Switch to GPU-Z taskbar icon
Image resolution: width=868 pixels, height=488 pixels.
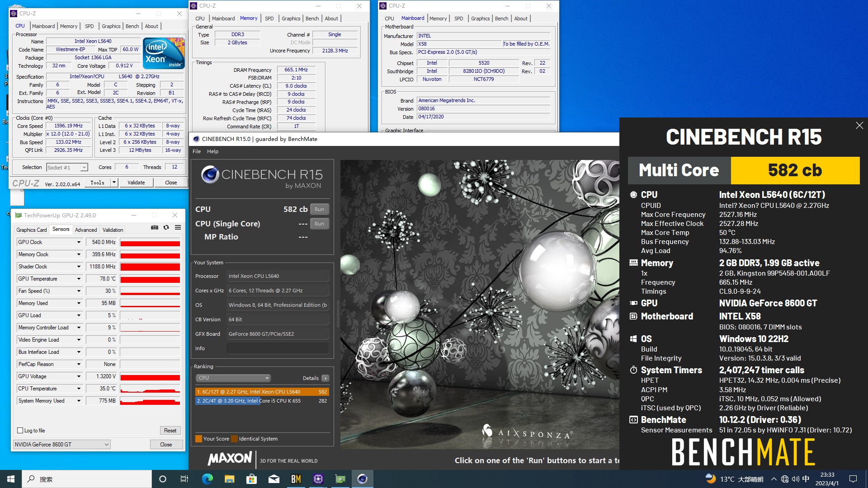click(340, 479)
